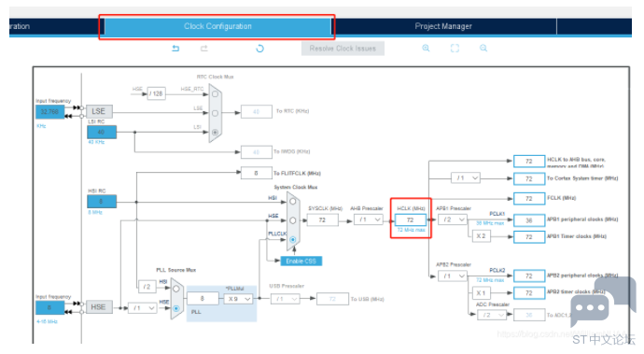Image resolution: width=644 pixels, height=354 pixels.
Task: Click the undo arrow icon
Action: click(x=175, y=49)
